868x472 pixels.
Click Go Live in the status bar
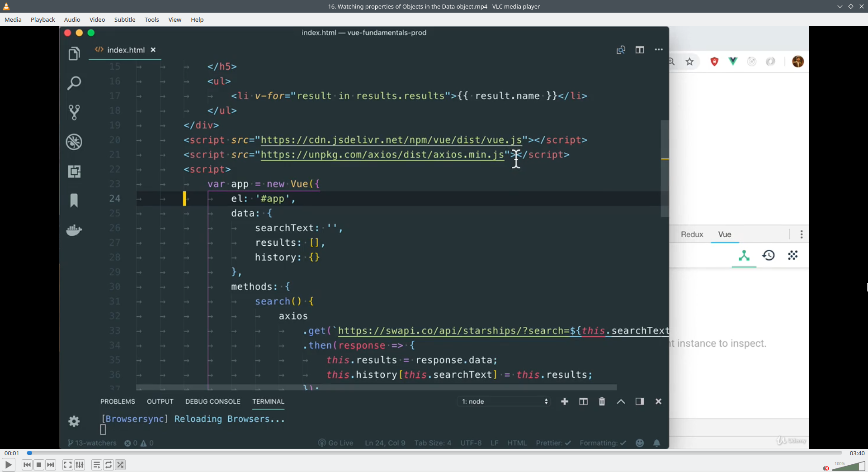click(x=335, y=443)
